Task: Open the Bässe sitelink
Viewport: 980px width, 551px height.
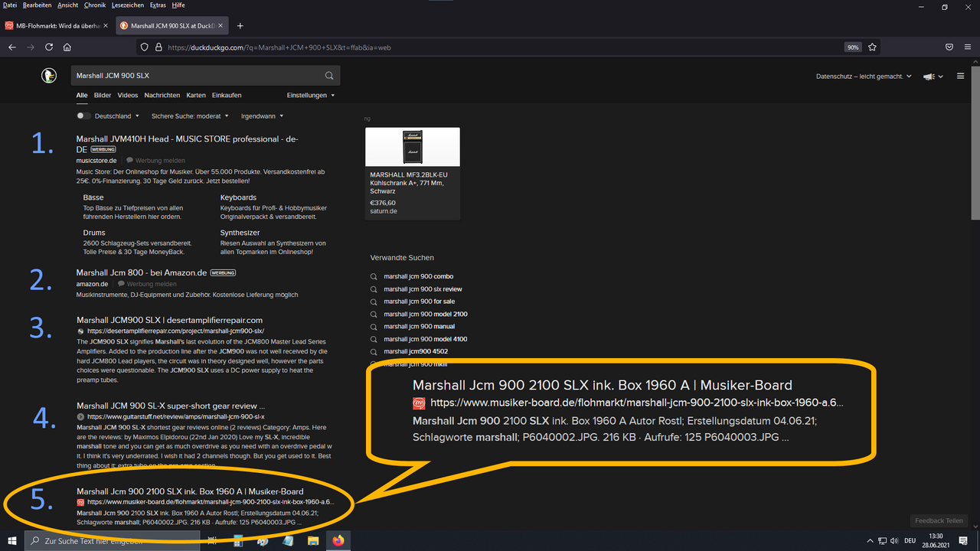Action: [93, 197]
